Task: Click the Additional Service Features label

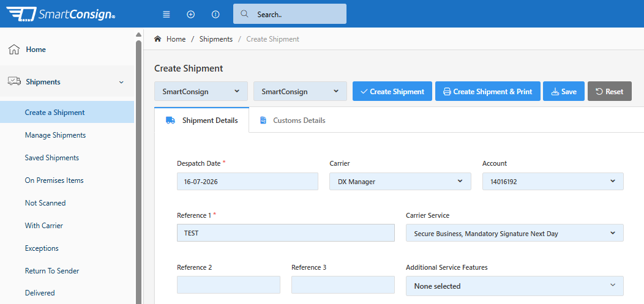Action: (447, 267)
